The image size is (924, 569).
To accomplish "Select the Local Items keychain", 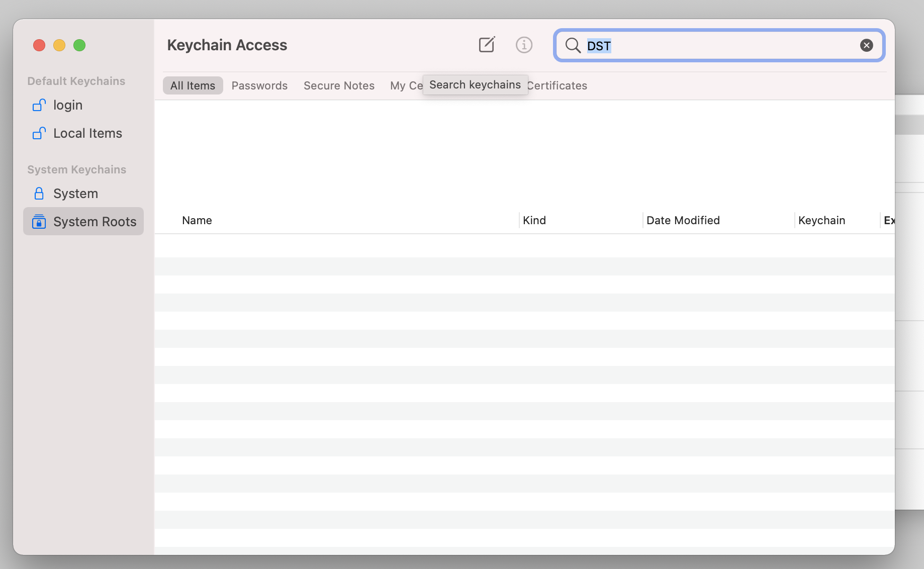I will coord(83,133).
